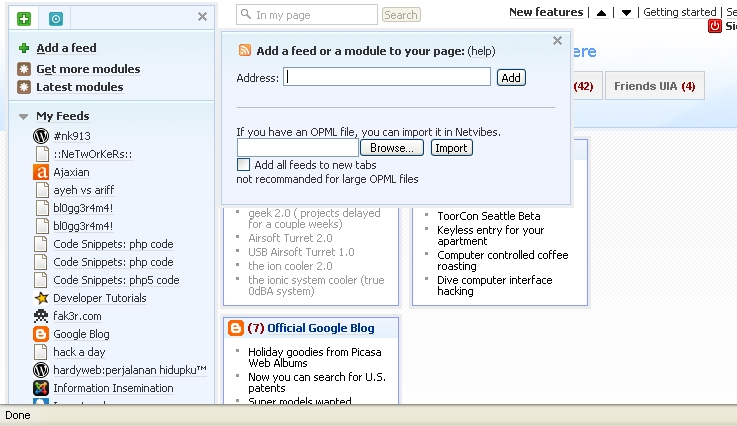Click the Blogger icon beside Google Blog
737x426 pixels.
point(41,334)
